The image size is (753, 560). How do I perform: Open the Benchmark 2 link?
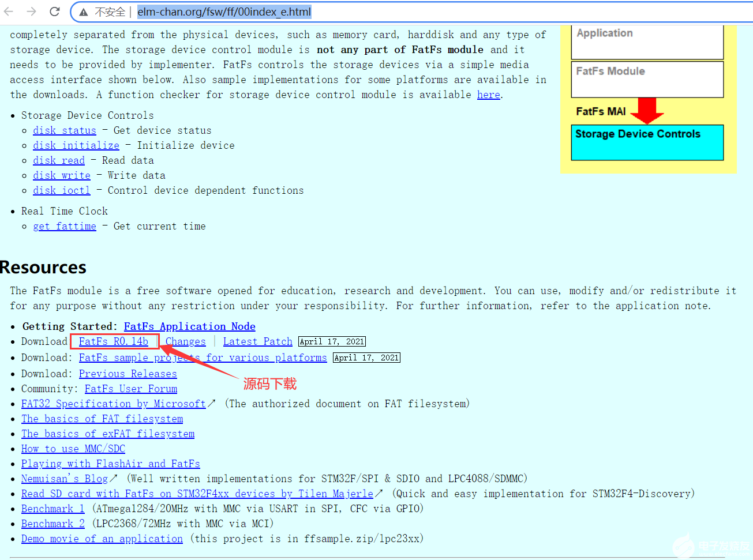click(53, 524)
